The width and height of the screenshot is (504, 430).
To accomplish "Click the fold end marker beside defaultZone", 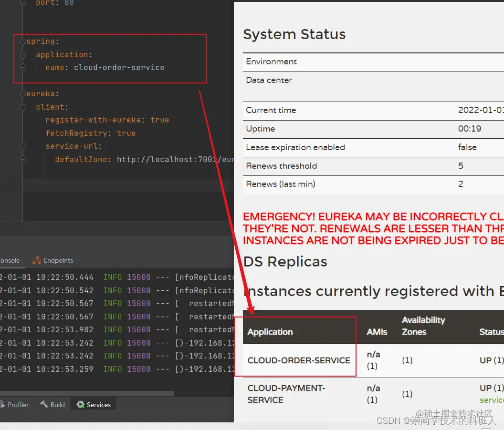I will [x=23, y=159].
